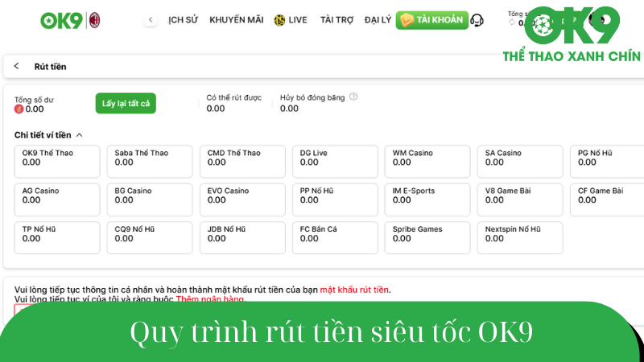Select SA Casino wallet card

520,162
